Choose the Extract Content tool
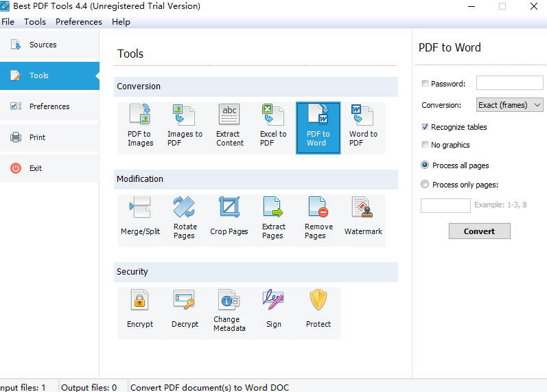Screen dimensions: 547x392 tap(229, 128)
